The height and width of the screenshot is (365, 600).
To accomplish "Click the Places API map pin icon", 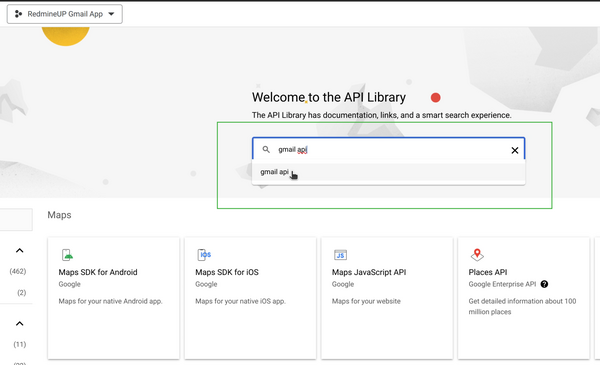I will [477, 254].
